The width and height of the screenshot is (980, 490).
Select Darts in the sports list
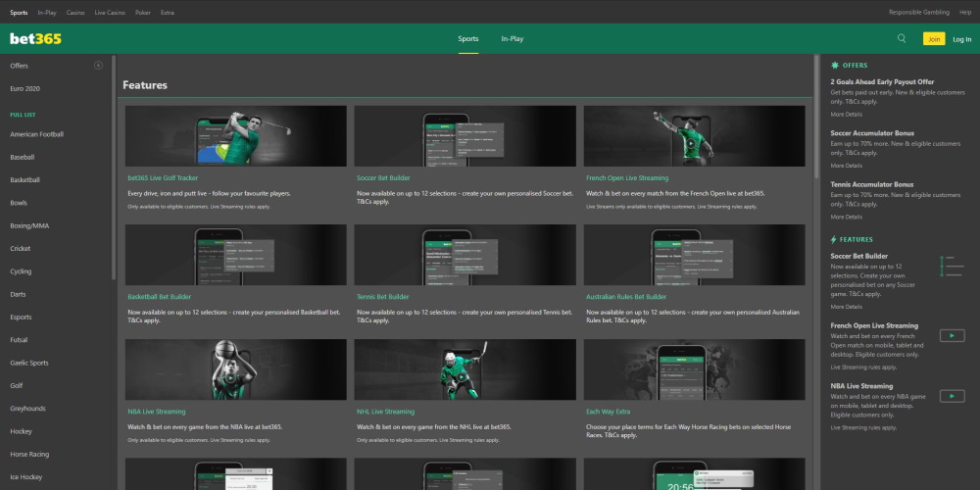click(x=18, y=294)
